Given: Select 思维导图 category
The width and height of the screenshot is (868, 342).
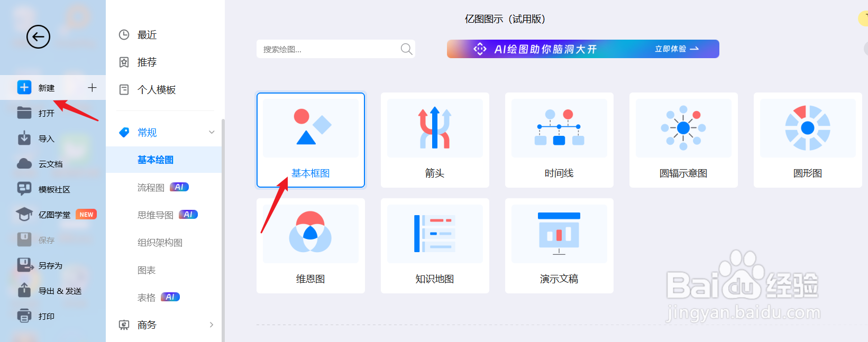Looking at the screenshot, I should 156,215.
